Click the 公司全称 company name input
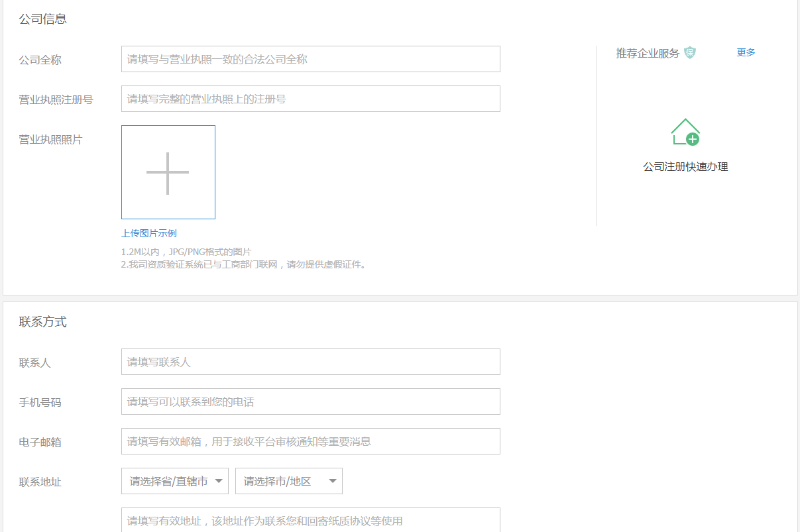Image resolution: width=800 pixels, height=532 pixels. (x=310, y=59)
